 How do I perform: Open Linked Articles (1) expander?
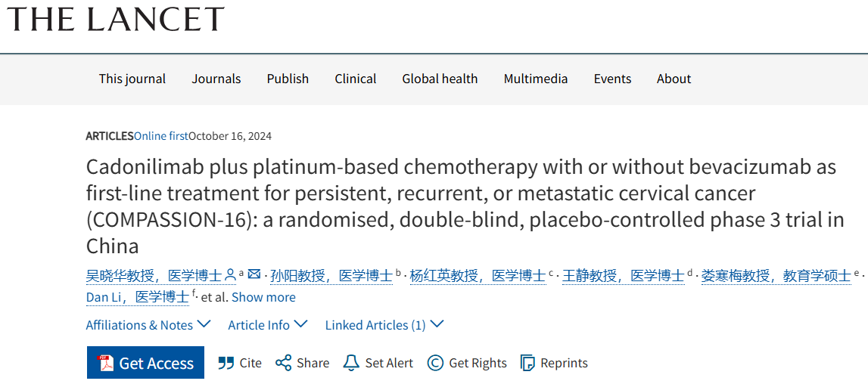(x=384, y=325)
